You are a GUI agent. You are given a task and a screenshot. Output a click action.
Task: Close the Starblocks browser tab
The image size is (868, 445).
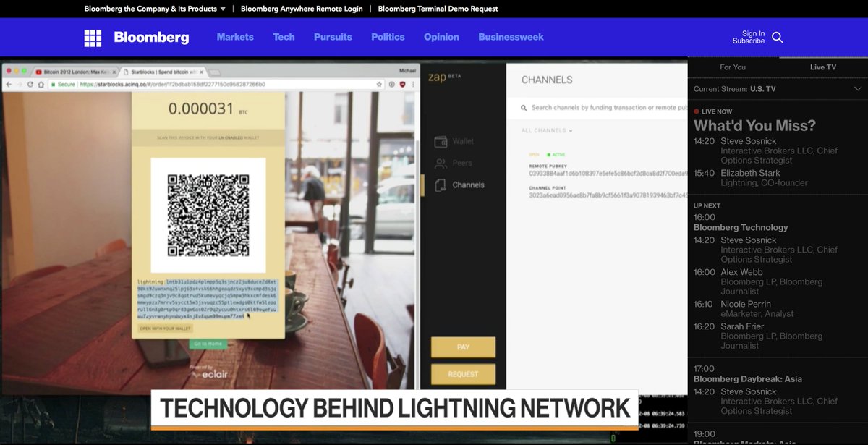(x=202, y=72)
